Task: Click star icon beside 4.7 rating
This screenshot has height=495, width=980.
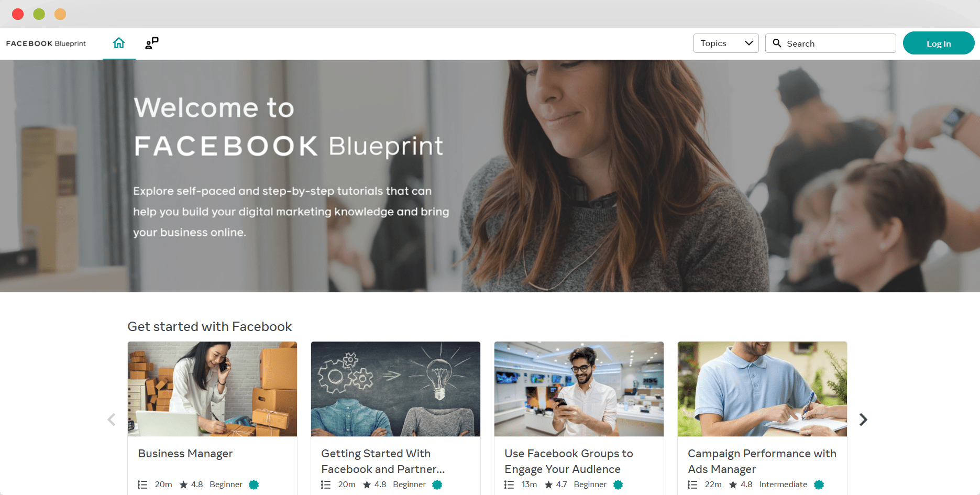Action: point(549,485)
